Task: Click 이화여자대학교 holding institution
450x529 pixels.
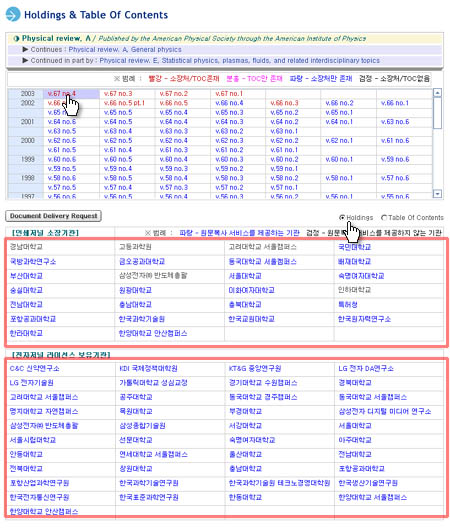Action: 251,290
